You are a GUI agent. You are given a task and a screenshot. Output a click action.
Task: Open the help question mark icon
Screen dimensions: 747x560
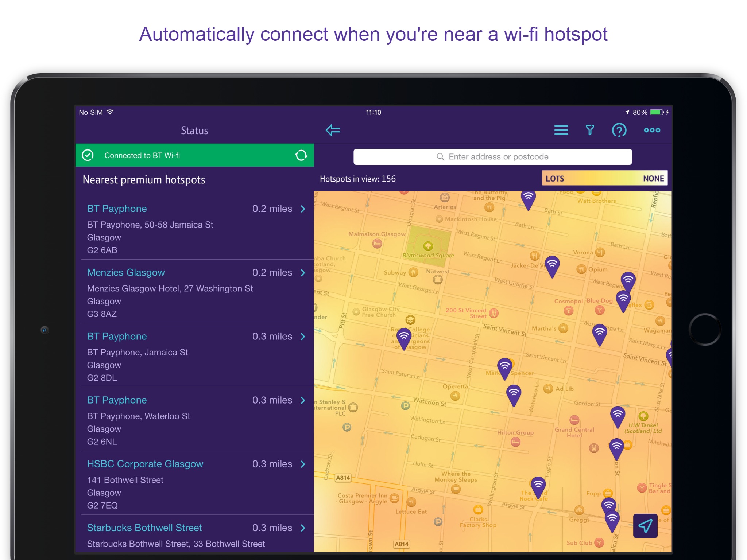(x=619, y=130)
